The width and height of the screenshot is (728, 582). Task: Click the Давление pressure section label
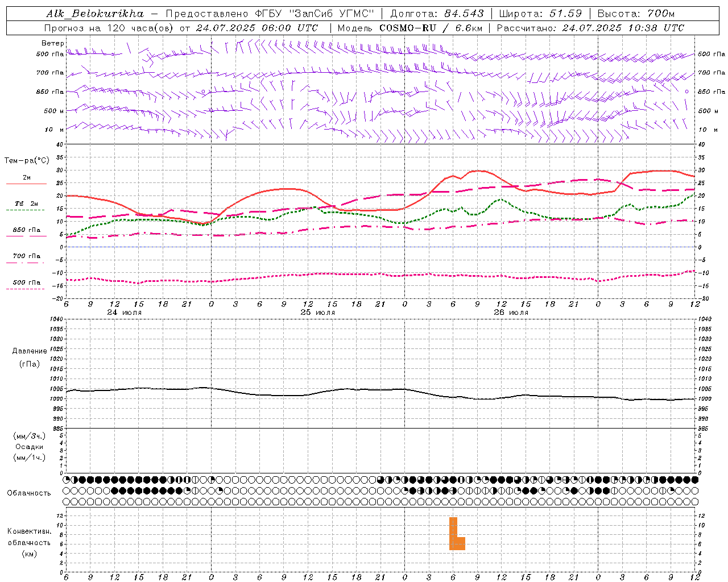(x=30, y=351)
